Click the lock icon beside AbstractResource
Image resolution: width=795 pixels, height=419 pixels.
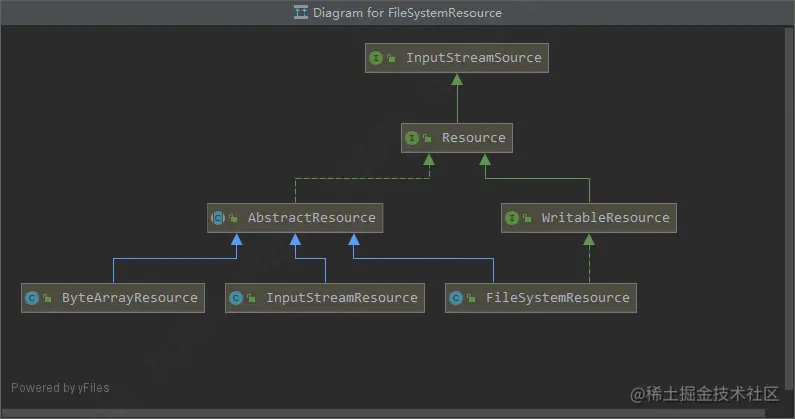233,218
